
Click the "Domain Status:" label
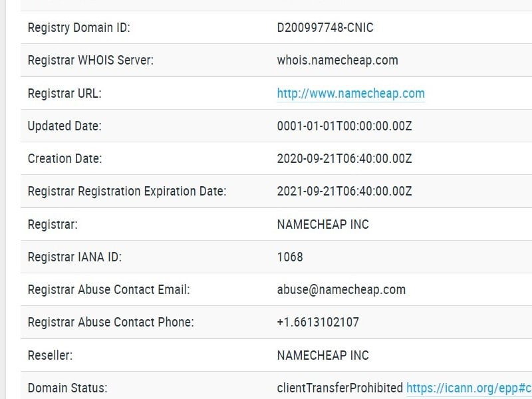pyautogui.click(x=67, y=388)
